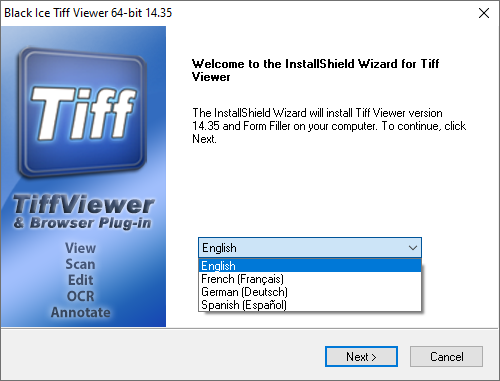Screen dimensions: 500x381
Task: Choose French (Français) from the list
Action: tap(310, 279)
